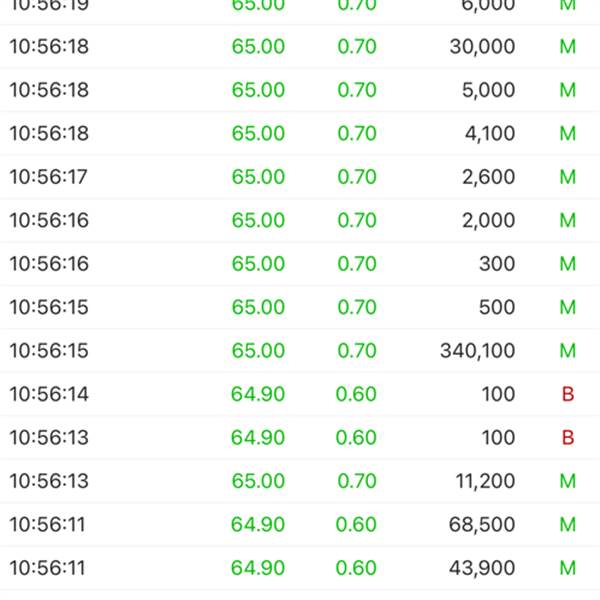The width and height of the screenshot is (600, 600).
Task: Click the green M marker beside 30,000
Action: (x=568, y=47)
